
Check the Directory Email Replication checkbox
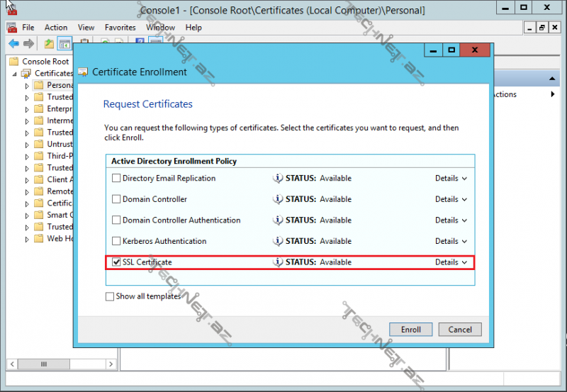pos(116,179)
